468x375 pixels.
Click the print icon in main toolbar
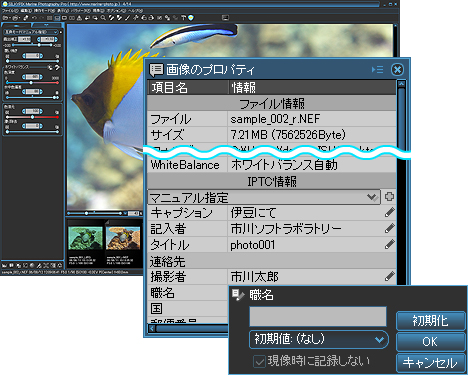tap(15, 18)
